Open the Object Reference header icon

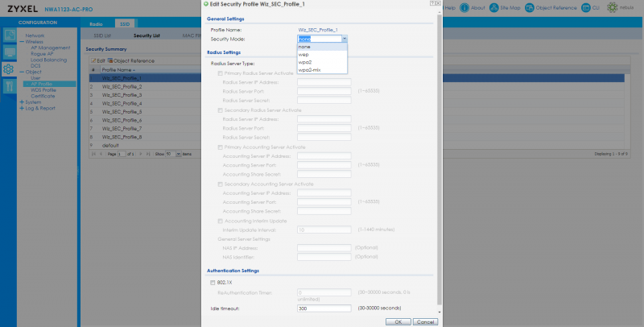[x=530, y=8]
